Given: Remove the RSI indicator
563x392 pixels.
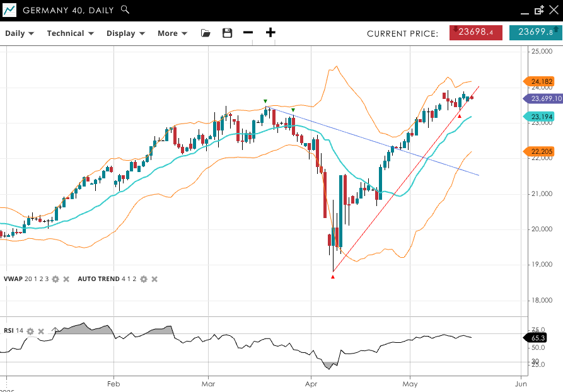Looking at the screenshot, I should click(41, 331).
